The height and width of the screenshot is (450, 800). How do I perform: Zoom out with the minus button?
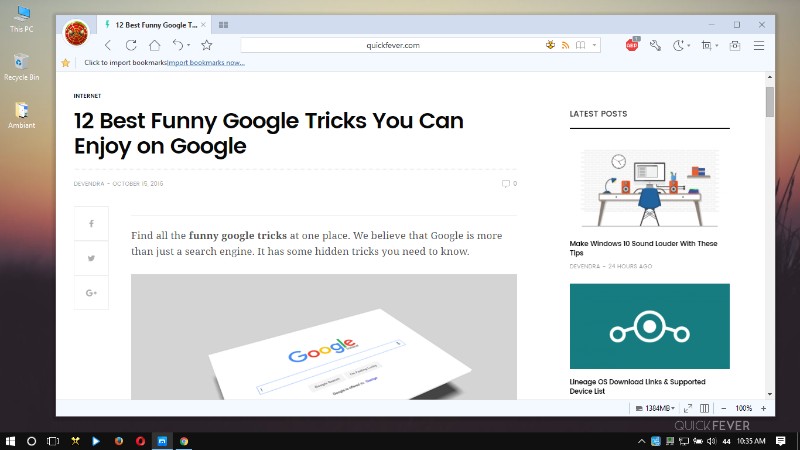pyautogui.click(x=723, y=408)
